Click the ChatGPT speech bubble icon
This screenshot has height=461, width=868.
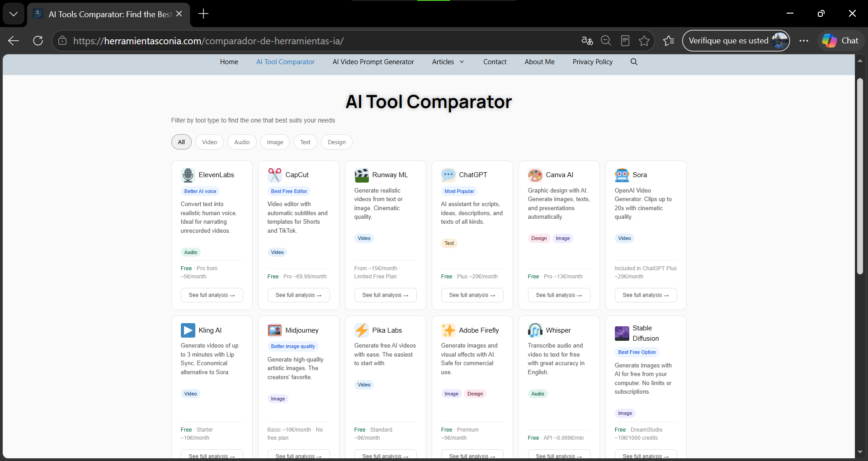448,175
